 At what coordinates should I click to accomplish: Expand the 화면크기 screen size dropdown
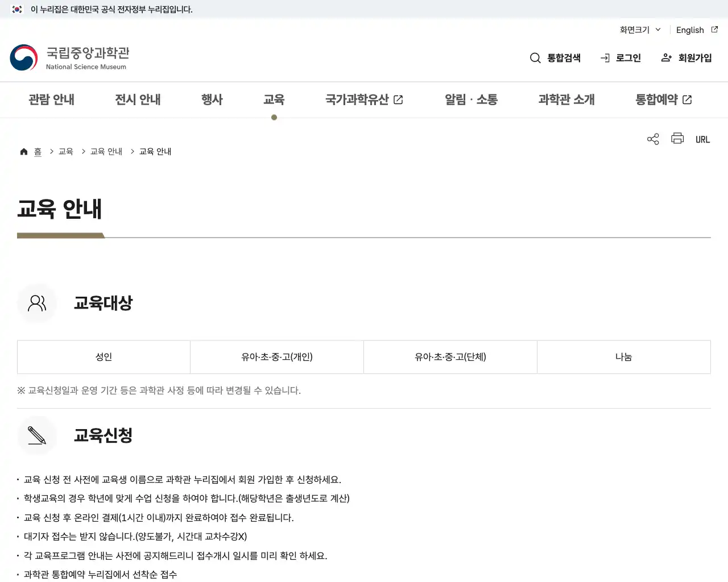coord(639,30)
